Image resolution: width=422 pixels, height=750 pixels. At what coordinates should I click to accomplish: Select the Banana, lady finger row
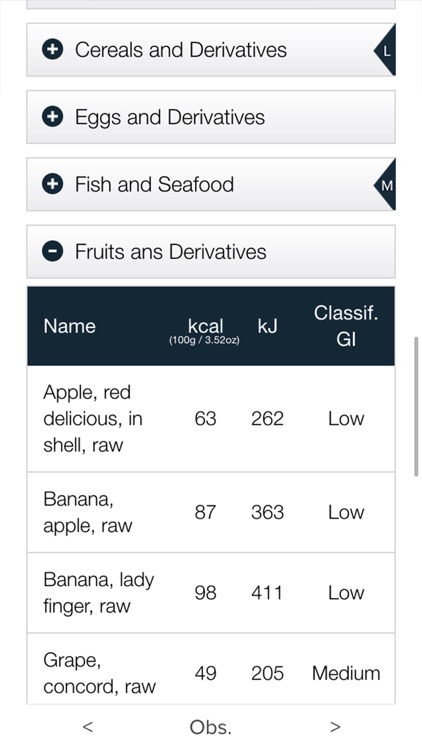[x=211, y=593]
